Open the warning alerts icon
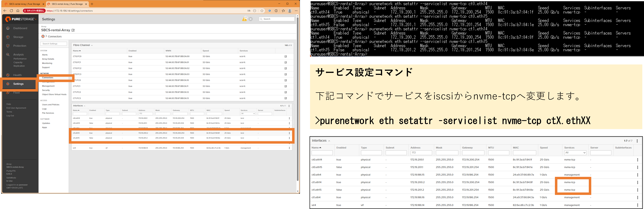This screenshot has width=644, height=209. 244,19
